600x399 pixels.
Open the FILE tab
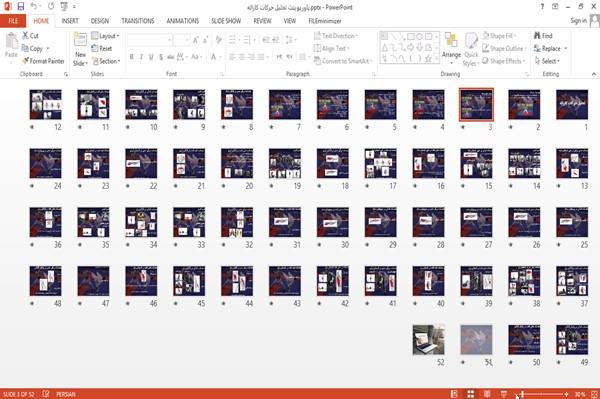coord(13,21)
